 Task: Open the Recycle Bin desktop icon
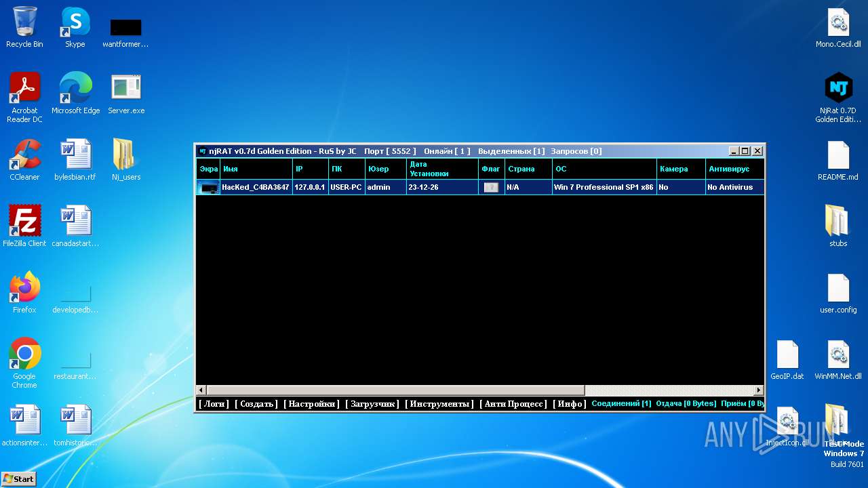pos(24,27)
